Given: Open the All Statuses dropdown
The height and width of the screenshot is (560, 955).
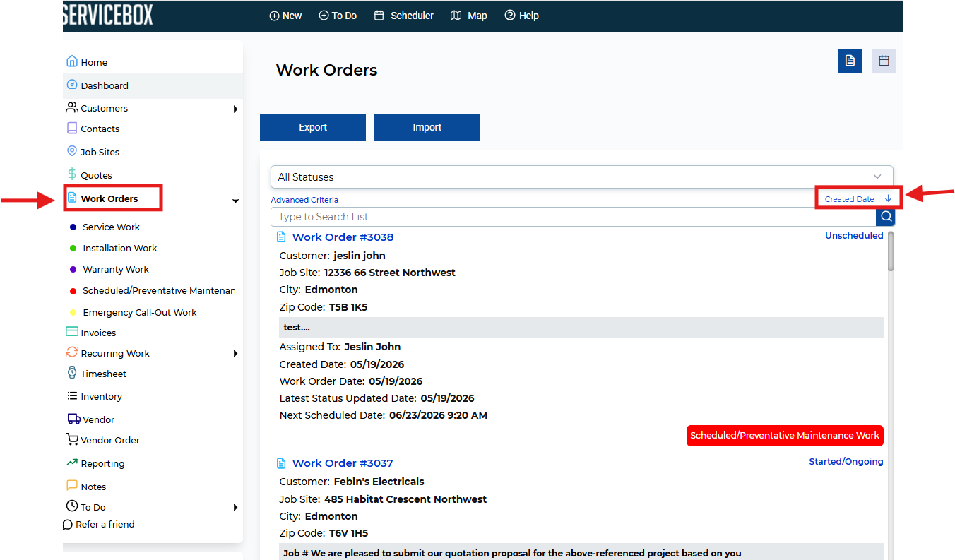Looking at the screenshot, I should coord(582,177).
